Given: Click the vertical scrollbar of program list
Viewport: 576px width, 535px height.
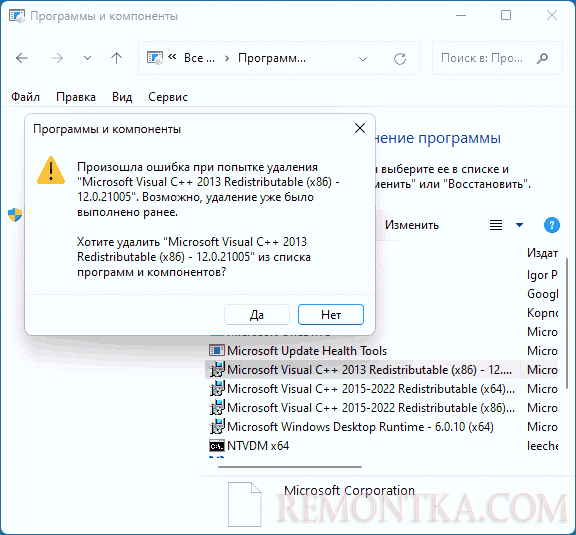Looking at the screenshot, I should 567,323.
